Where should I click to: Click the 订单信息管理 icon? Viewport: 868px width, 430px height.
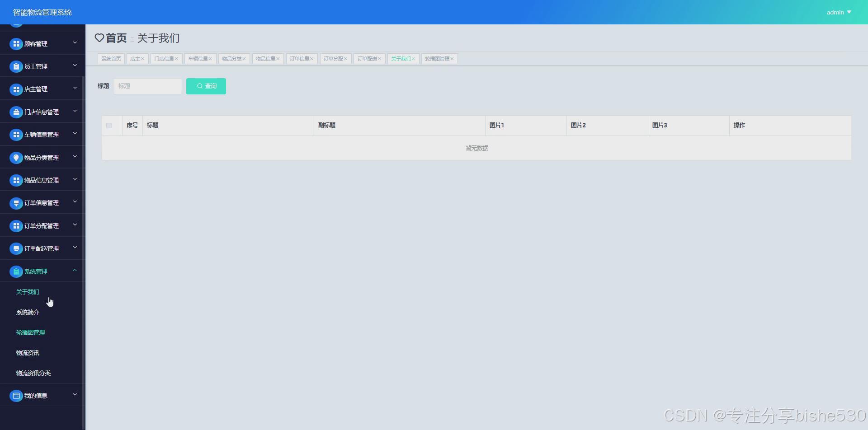click(x=16, y=203)
